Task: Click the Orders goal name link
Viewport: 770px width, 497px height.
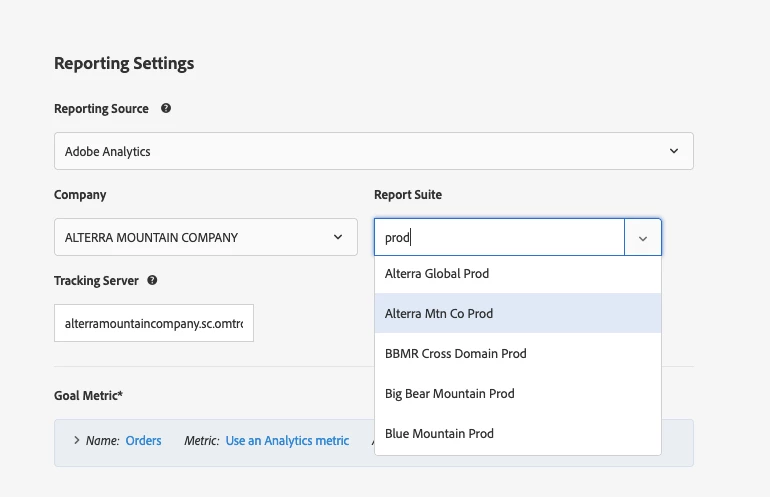Action: click(143, 440)
